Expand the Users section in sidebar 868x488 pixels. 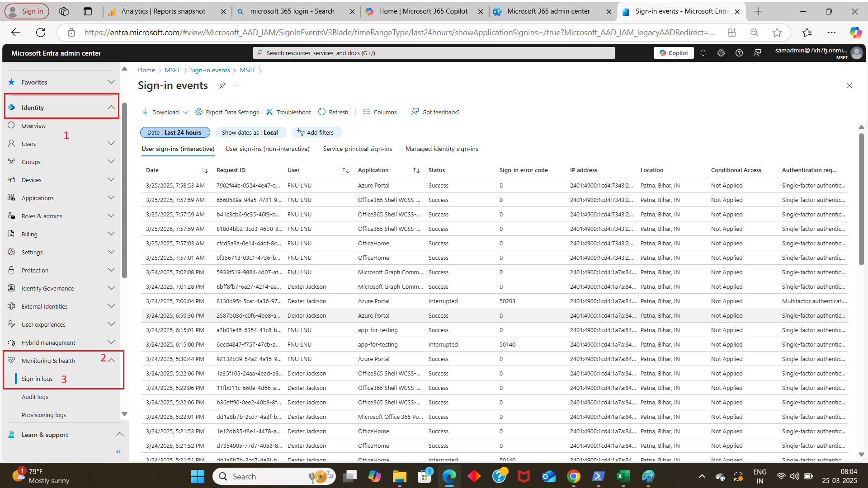tap(111, 143)
